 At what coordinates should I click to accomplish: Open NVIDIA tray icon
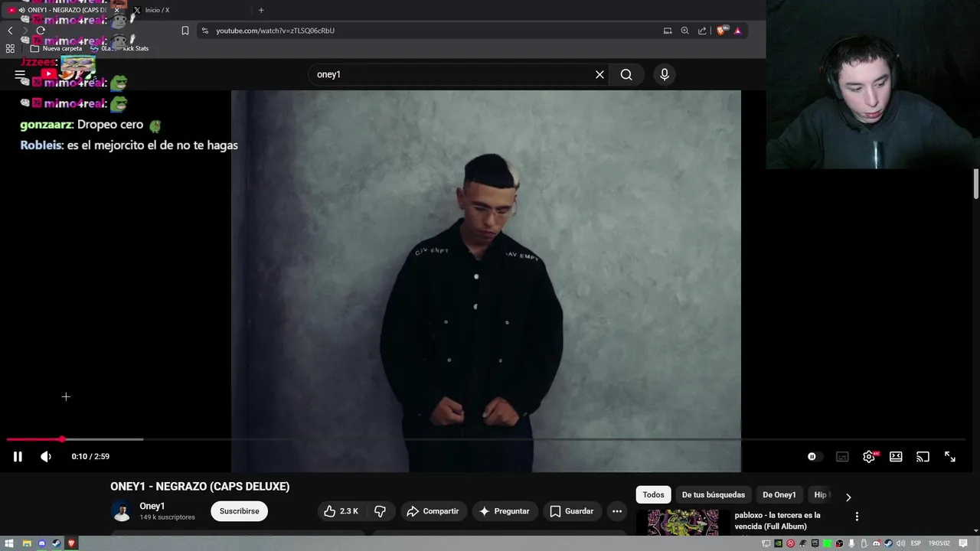778,543
